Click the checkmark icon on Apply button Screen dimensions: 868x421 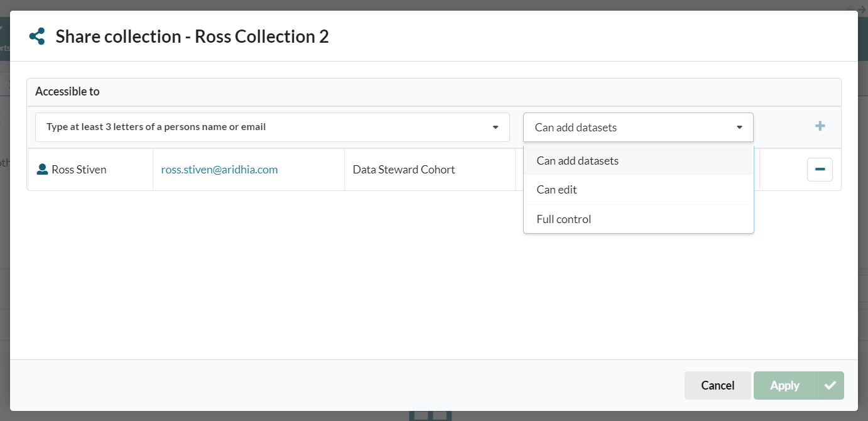[830, 385]
